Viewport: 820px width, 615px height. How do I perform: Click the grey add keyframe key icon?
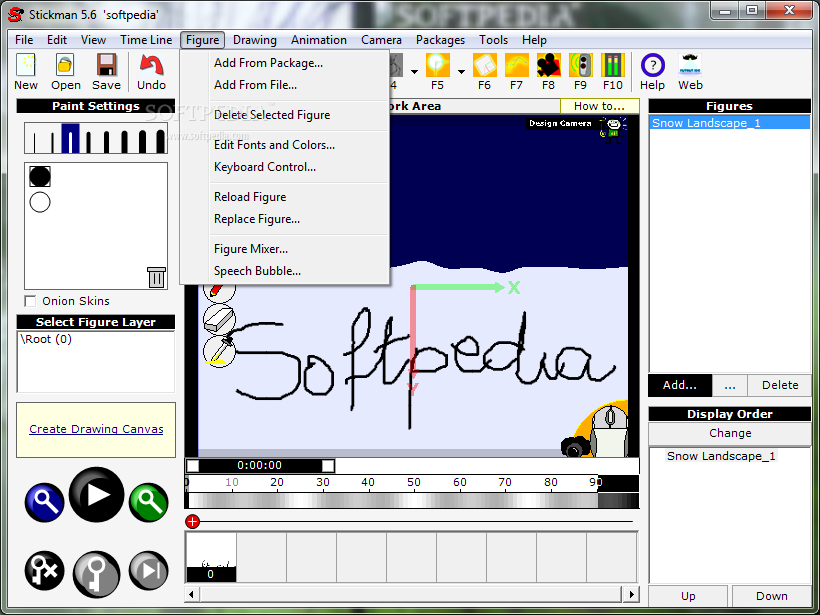click(x=96, y=574)
